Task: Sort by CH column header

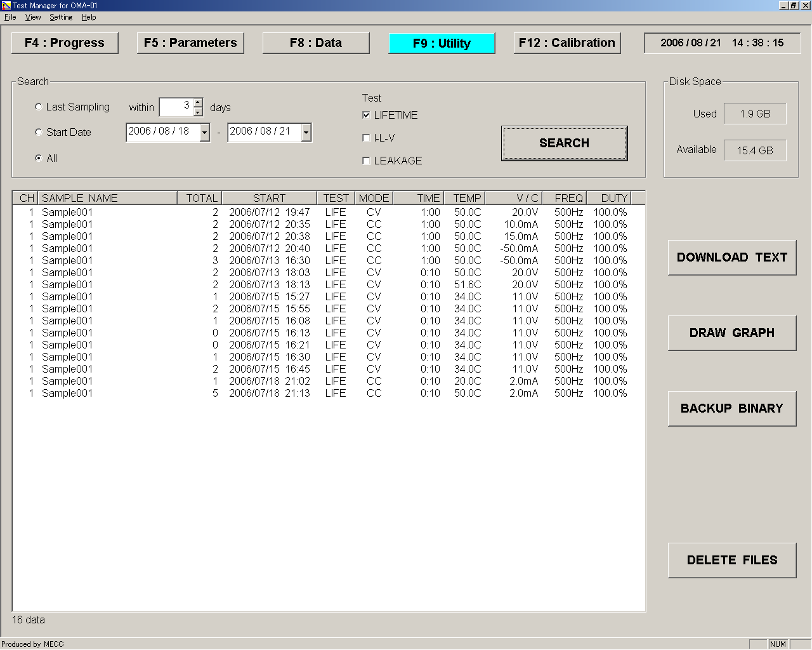Action: pyautogui.click(x=25, y=198)
